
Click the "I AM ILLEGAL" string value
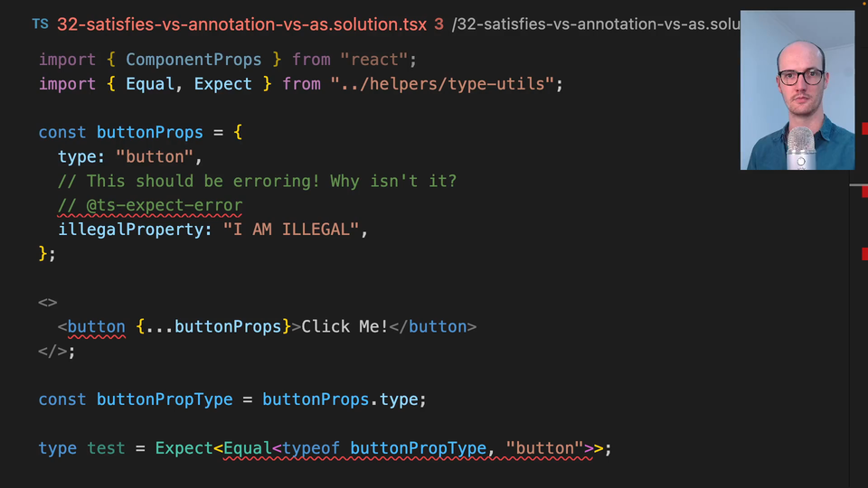coord(291,230)
